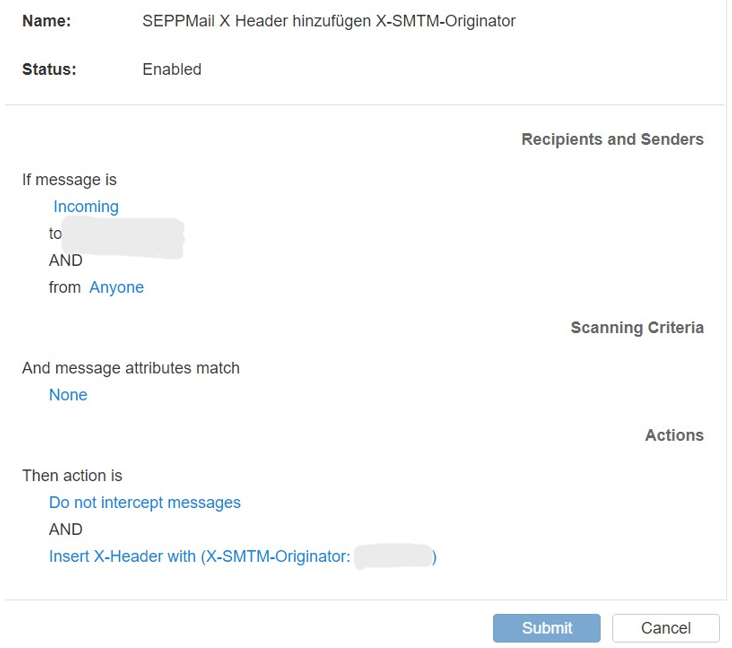Click the 'from' label before Anyone
Viewport: 732px width, 648px height.
pos(65,287)
